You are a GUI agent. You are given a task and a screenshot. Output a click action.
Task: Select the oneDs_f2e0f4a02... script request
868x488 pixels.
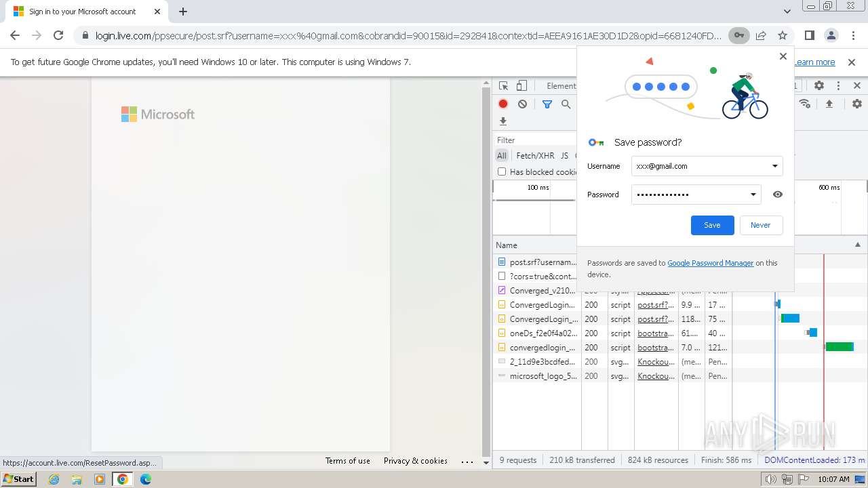[x=536, y=333]
